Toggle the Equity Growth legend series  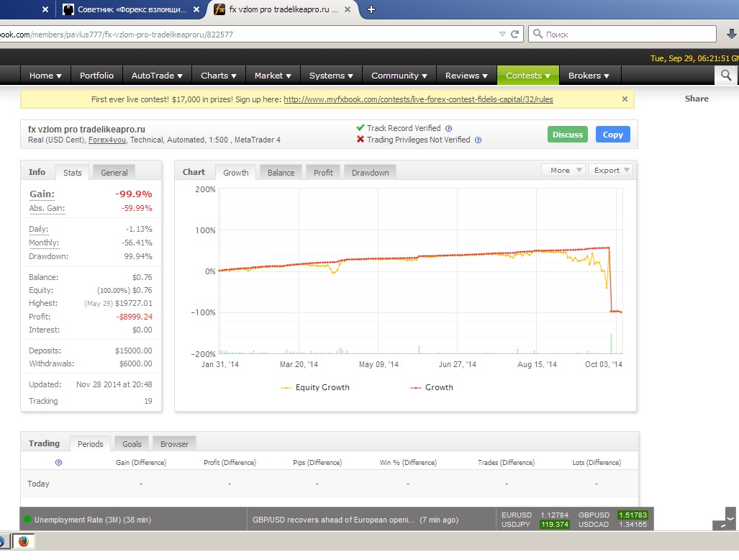pyautogui.click(x=315, y=387)
